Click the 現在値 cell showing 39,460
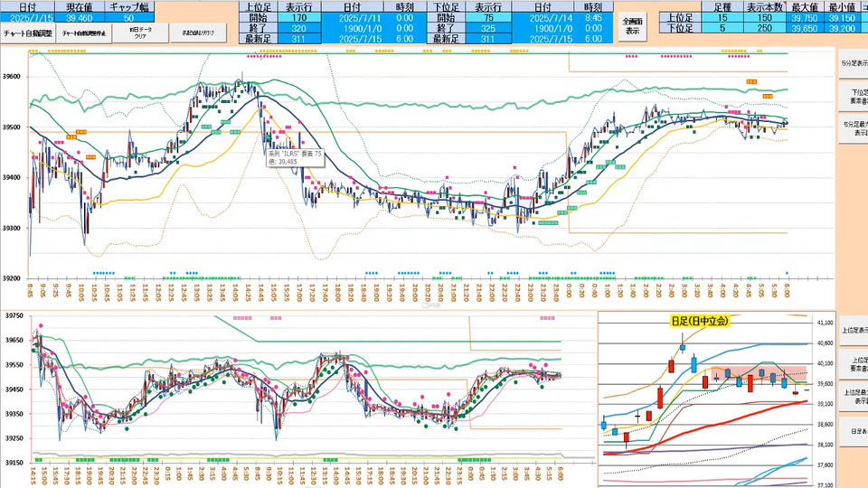Screen dimensions: 868x488 pyautogui.click(x=79, y=17)
